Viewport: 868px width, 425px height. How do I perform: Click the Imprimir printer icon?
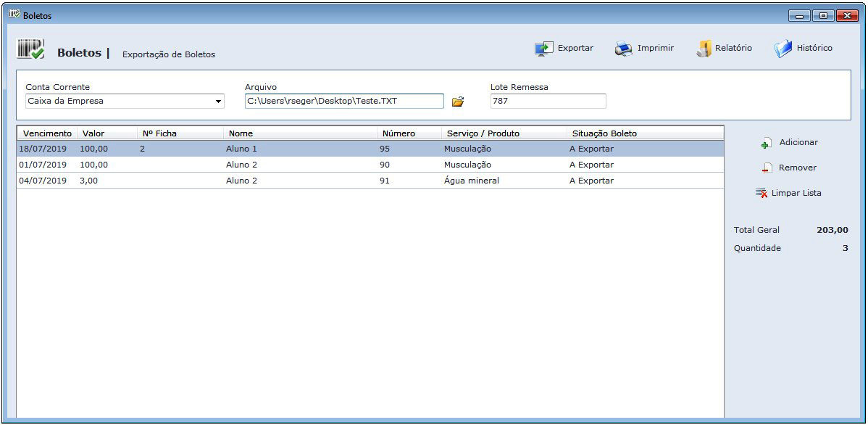tap(623, 49)
